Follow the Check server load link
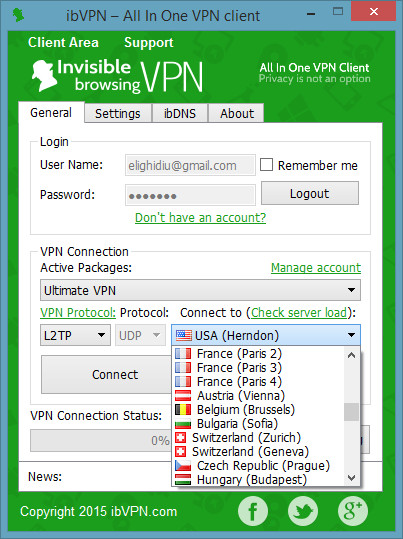 click(x=299, y=313)
